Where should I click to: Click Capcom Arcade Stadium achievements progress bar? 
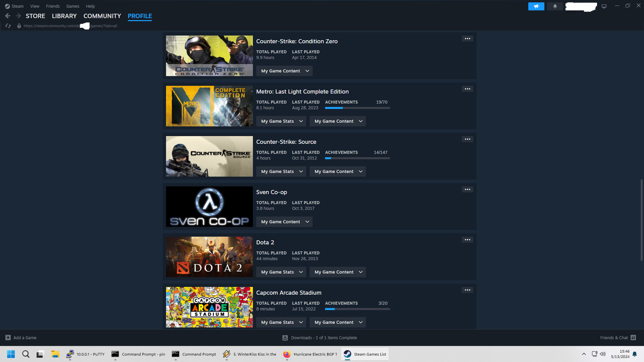(357, 309)
